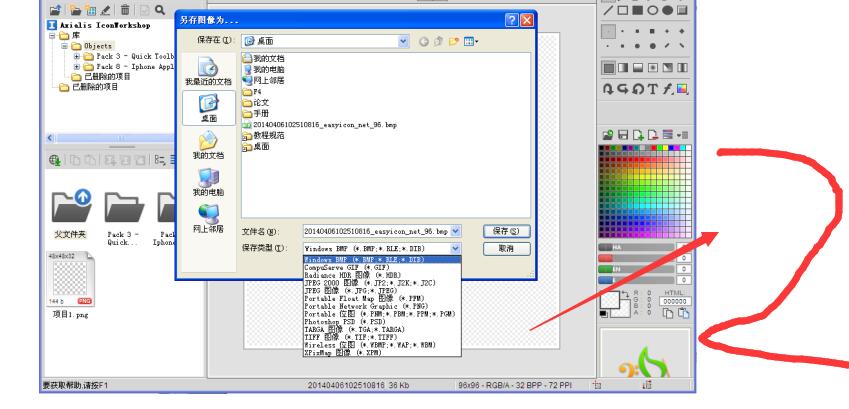Click the rename pencil icon in librarian
Viewport: 849px width, 409px height.
[x=106, y=10]
